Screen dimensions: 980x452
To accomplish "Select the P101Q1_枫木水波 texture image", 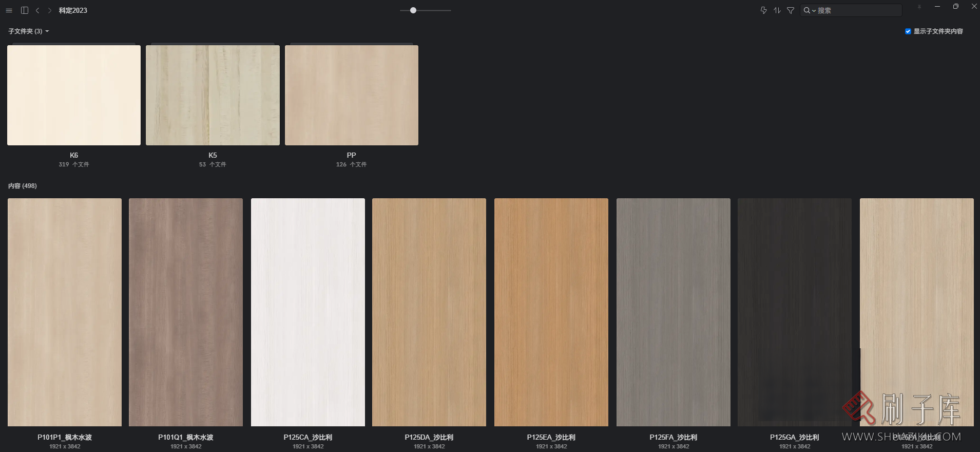I will coord(186,312).
